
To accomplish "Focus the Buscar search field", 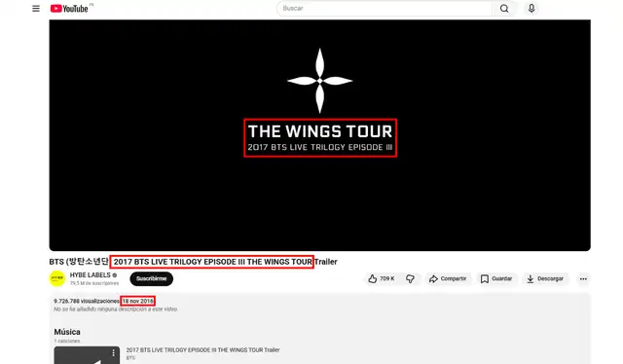I will [x=385, y=9].
